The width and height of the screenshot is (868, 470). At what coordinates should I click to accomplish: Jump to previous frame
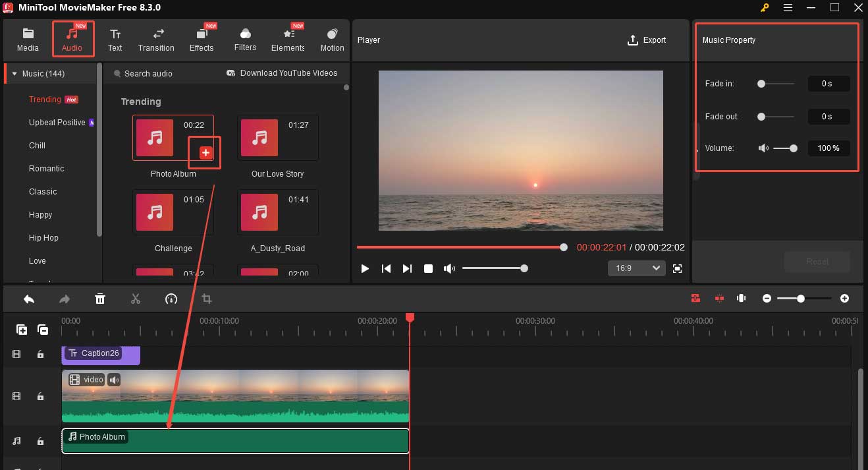(x=387, y=268)
